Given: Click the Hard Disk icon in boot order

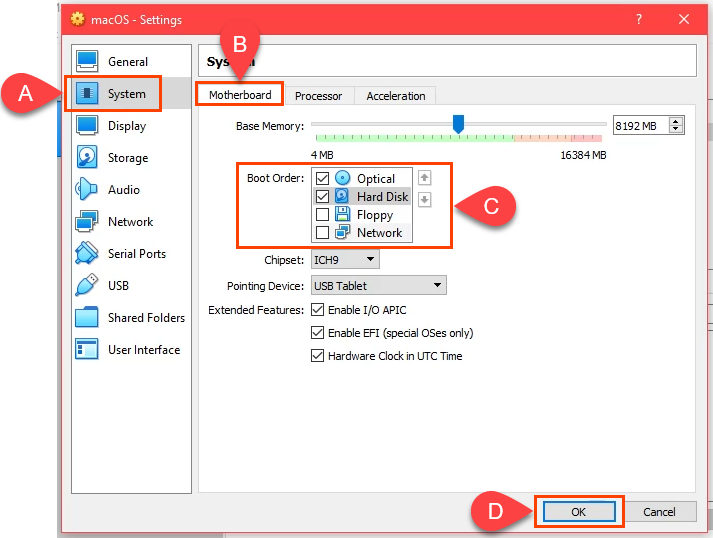Looking at the screenshot, I should [x=342, y=196].
